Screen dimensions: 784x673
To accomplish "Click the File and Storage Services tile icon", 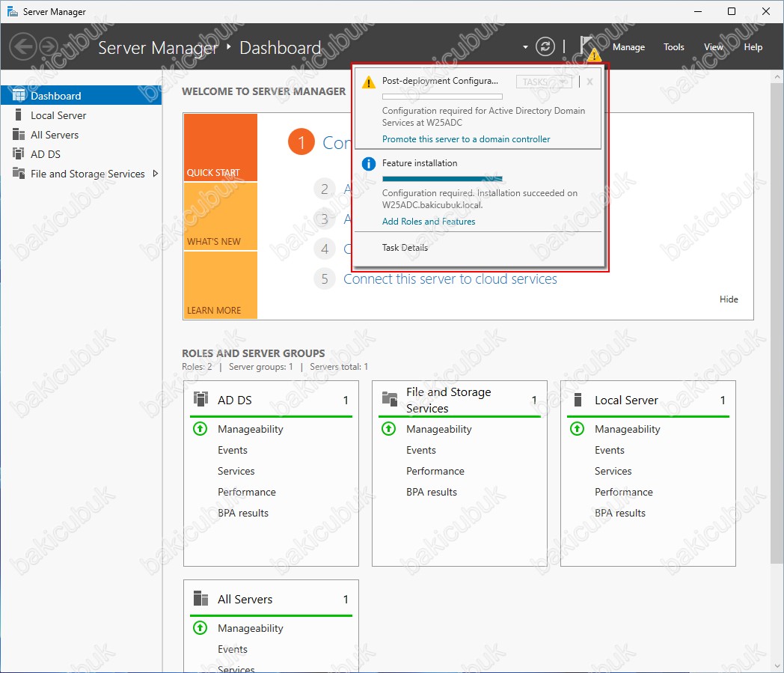I will click(390, 399).
